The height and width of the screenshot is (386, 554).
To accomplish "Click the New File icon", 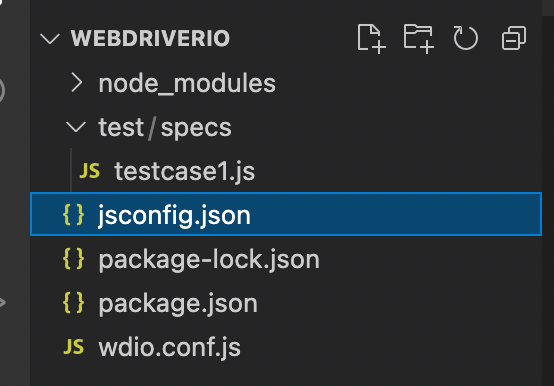I will (x=371, y=38).
